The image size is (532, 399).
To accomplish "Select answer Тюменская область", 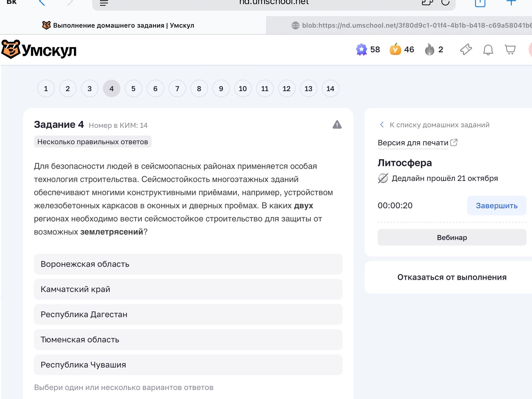I will 188,340.
